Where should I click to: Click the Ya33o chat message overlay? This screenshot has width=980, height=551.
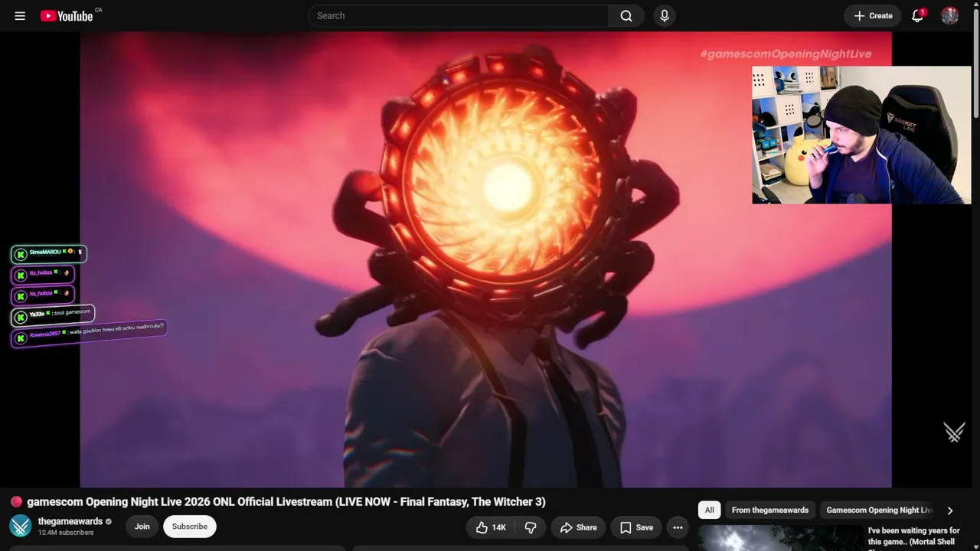point(53,315)
